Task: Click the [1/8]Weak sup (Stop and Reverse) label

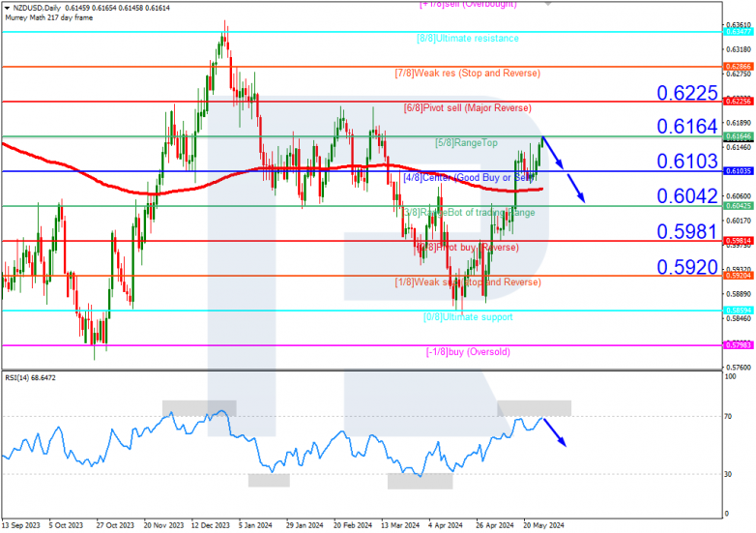Action: [x=468, y=281]
